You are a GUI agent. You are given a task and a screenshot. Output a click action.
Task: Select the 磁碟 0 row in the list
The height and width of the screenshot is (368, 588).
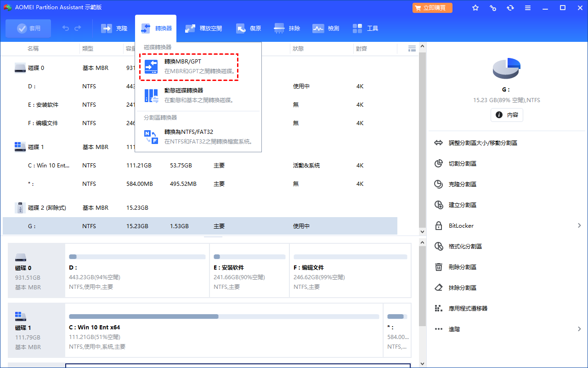(x=200, y=68)
